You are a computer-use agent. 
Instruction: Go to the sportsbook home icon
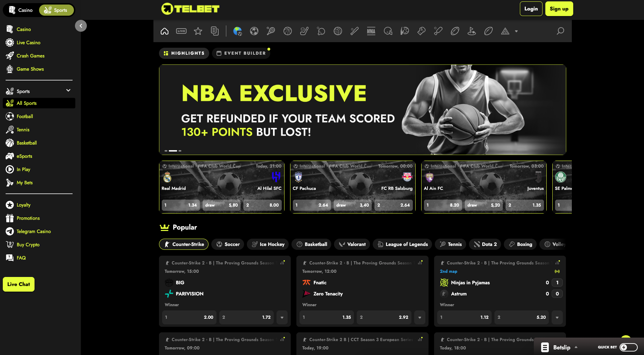pyautogui.click(x=165, y=31)
